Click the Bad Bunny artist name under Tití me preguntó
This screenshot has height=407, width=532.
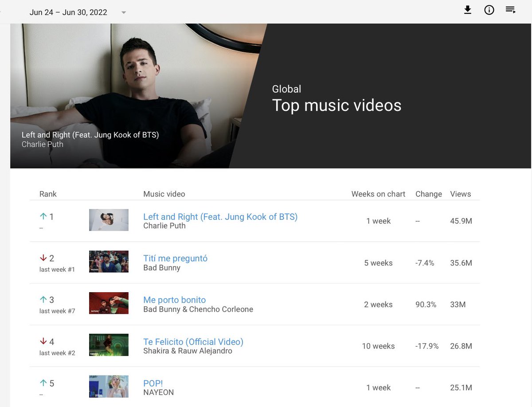pos(162,268)
